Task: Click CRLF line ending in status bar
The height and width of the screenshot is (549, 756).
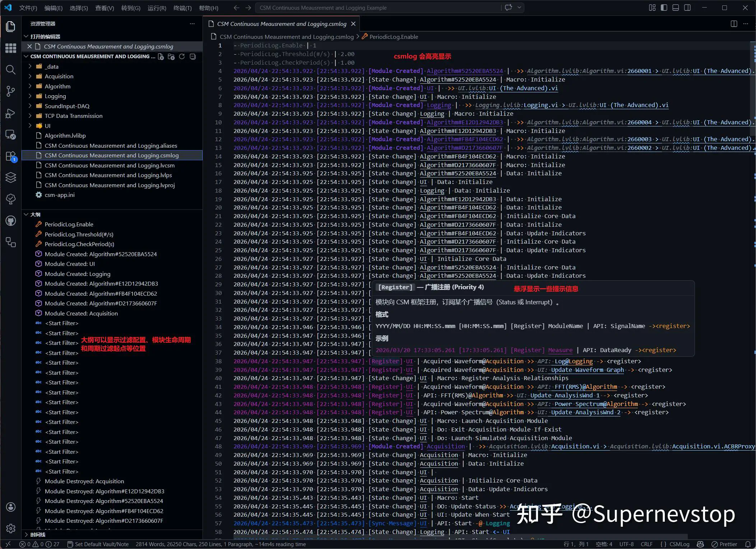Action: point(646,544)
